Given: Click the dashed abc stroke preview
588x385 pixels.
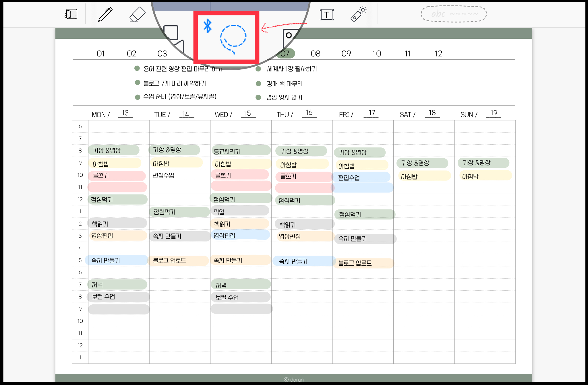Looking at the screenshot, I should pos(454,14).
